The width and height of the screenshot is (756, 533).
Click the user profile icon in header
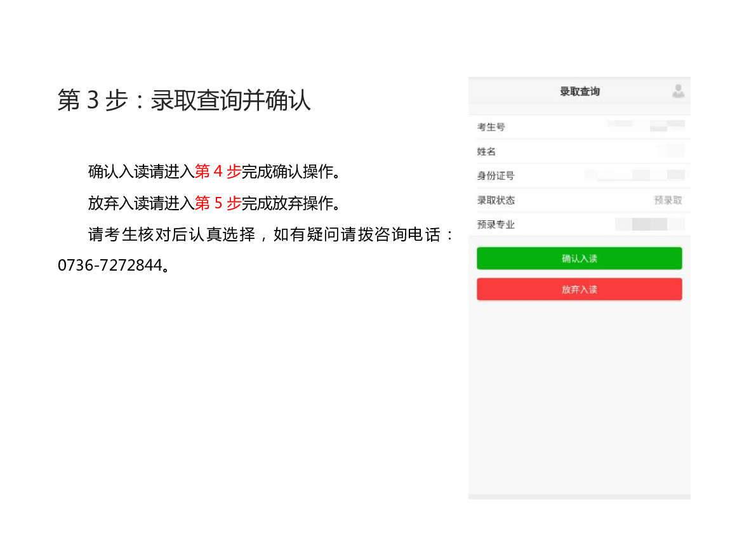click(678, 91)
